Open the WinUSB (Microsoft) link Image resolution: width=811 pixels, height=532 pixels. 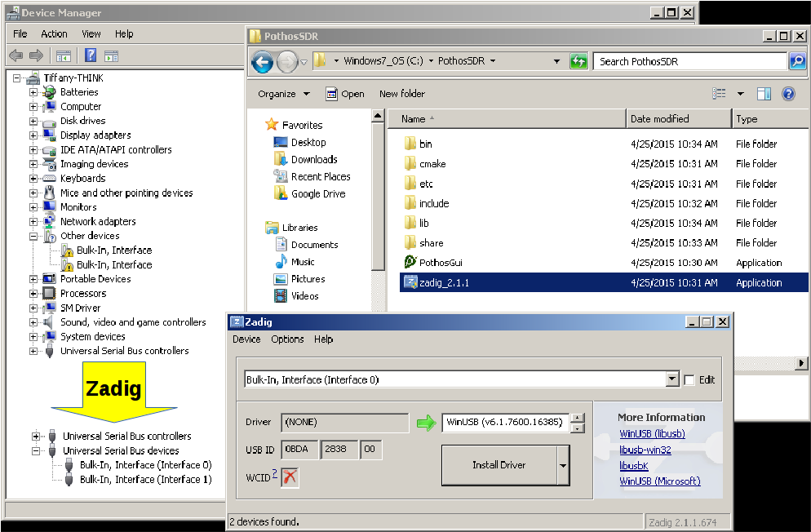tap(660, 481)
